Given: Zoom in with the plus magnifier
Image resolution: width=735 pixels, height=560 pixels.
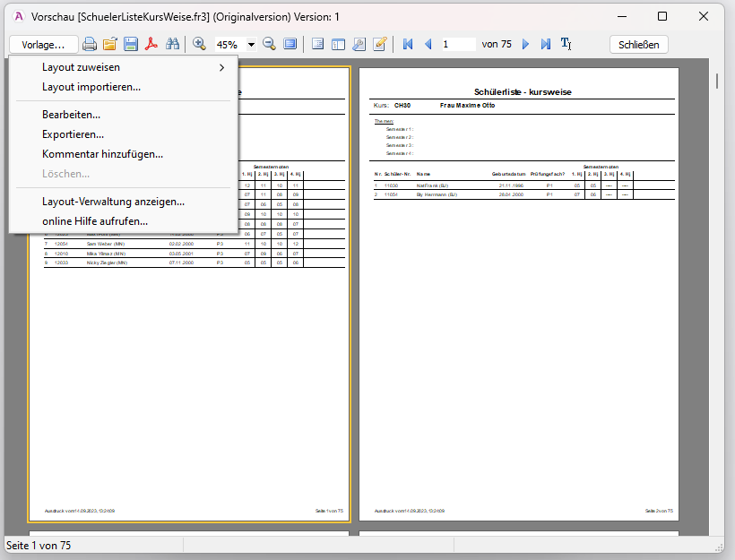Looking at the screenshot, I should point(199,44).
